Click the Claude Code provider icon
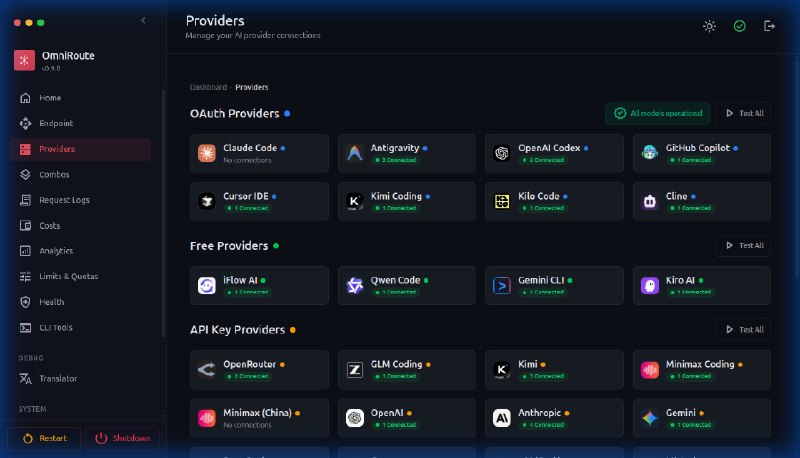 pos(207,153)
